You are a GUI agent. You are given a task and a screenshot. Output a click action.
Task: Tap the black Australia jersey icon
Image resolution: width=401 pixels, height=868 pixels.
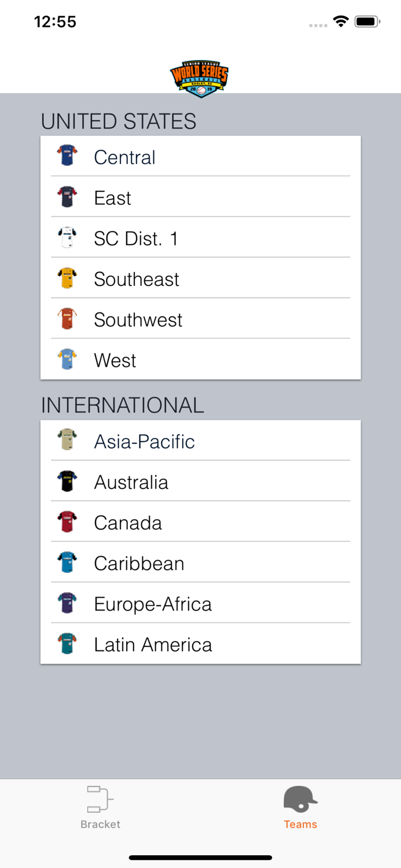[x=67, y=481]
